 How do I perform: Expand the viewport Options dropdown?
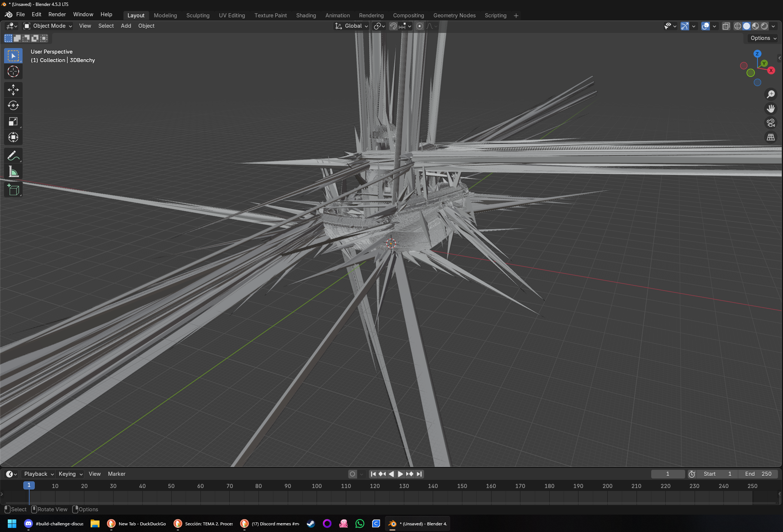click(x=763, y=38)
